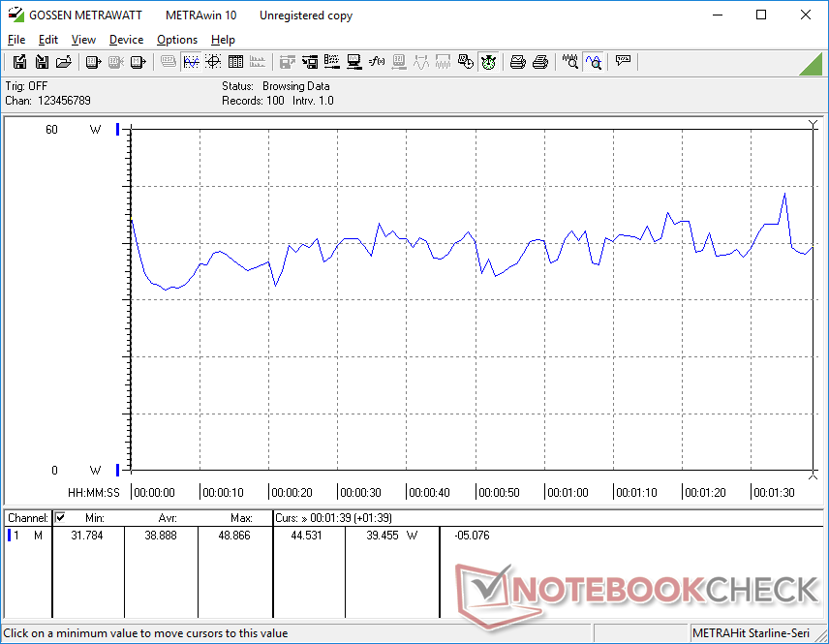Click the Min value 31.784
Screen dimensions: 829x644
tap(87, 536)
